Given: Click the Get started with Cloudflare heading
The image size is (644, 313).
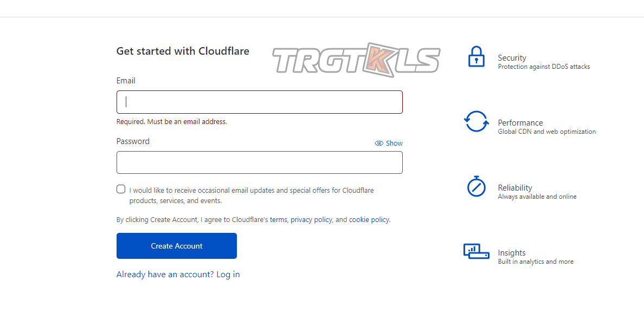Looking at the screenshot, I should pyautogui.click(x=183, y=51).
